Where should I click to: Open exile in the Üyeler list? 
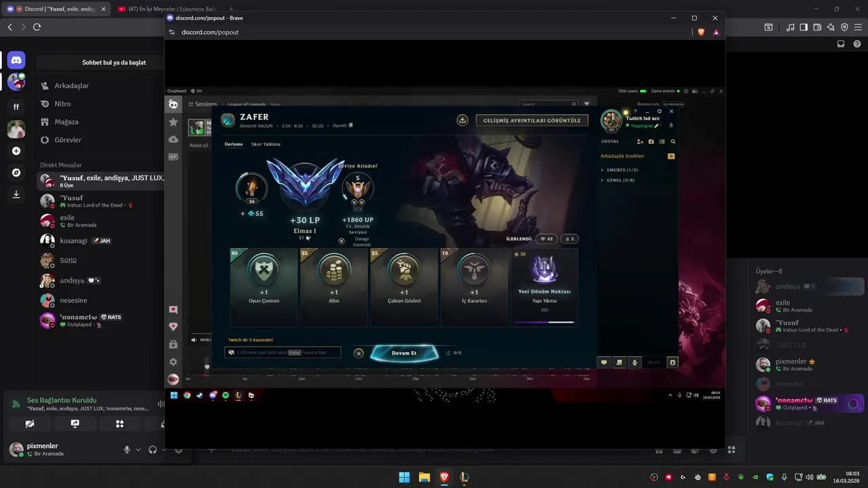coord(809,306)
